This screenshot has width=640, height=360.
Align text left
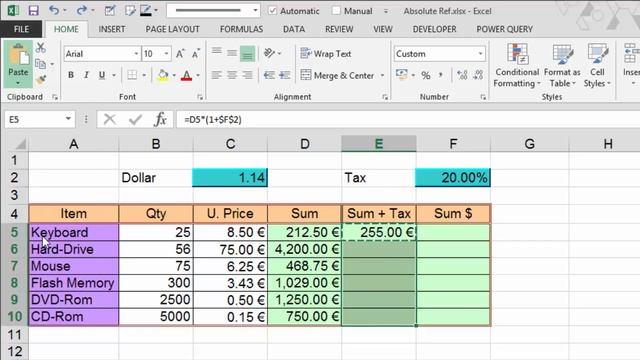(217, 75)
